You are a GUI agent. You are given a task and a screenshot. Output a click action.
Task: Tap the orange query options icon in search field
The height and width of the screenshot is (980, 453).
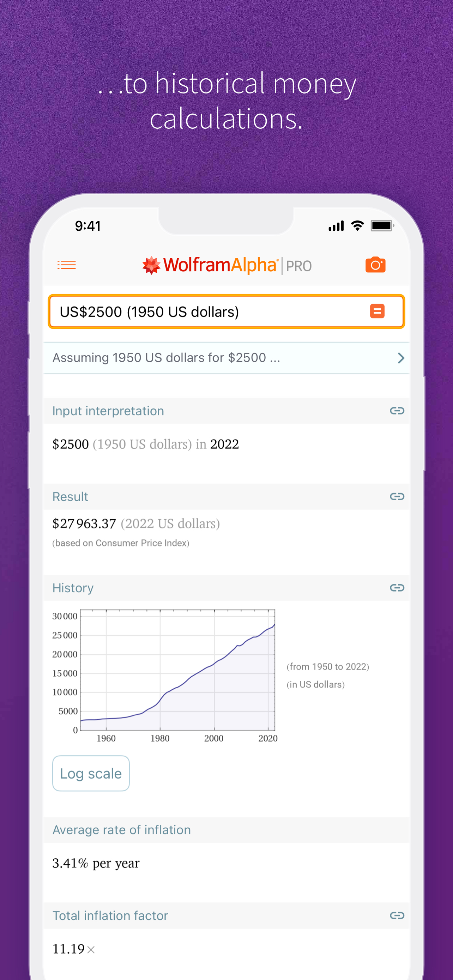point(377,311)
